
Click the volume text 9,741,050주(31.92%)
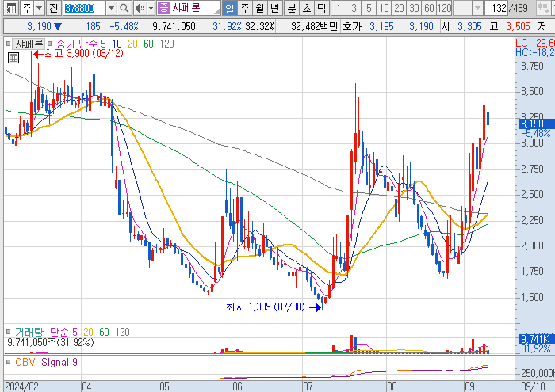(x=51, y=342)
